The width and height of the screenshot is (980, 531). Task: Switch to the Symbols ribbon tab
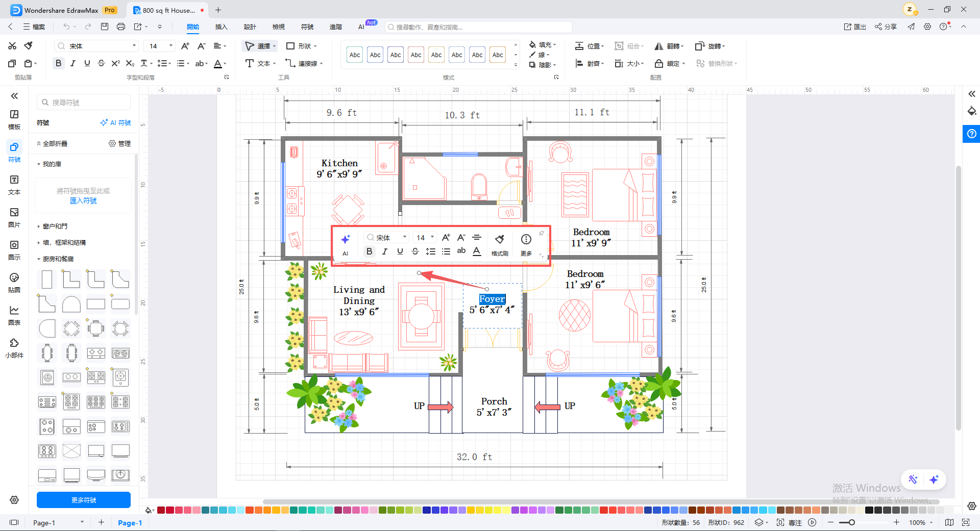click(307, 27)
